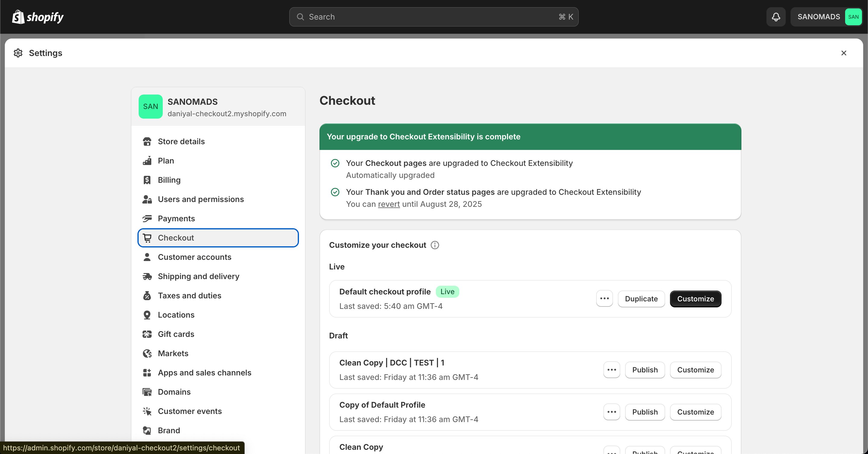The image size is (868, 454).
Task: Click the Billing receipt icon
Action: (x=147, y=180)
